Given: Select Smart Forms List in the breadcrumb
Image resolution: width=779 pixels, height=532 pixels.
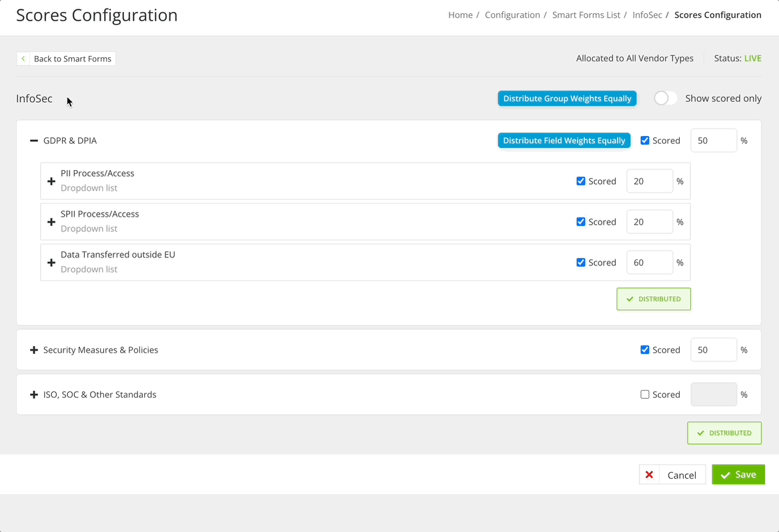Looking at the screenshot, I should [x=586, y=15].
